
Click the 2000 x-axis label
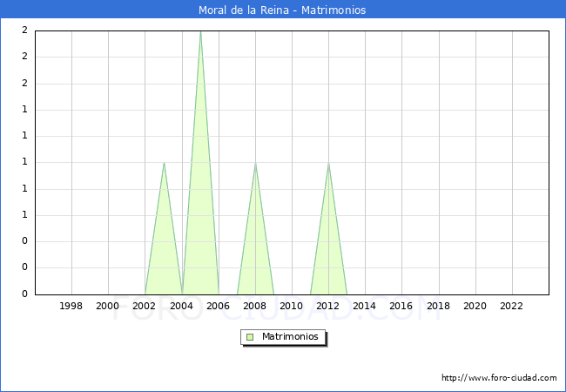point(108,306)
